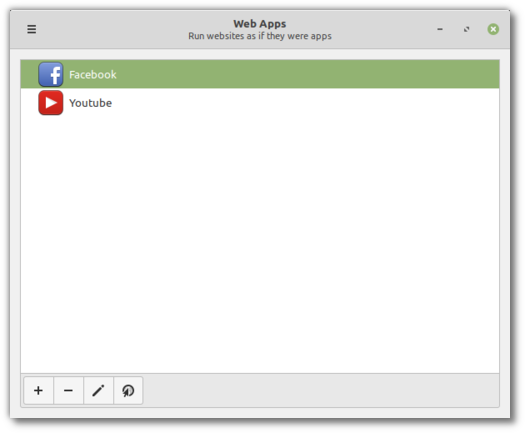The width and height of the screenshot is (526, 434).
Task: Add a new web app
Action: [38, 390]
